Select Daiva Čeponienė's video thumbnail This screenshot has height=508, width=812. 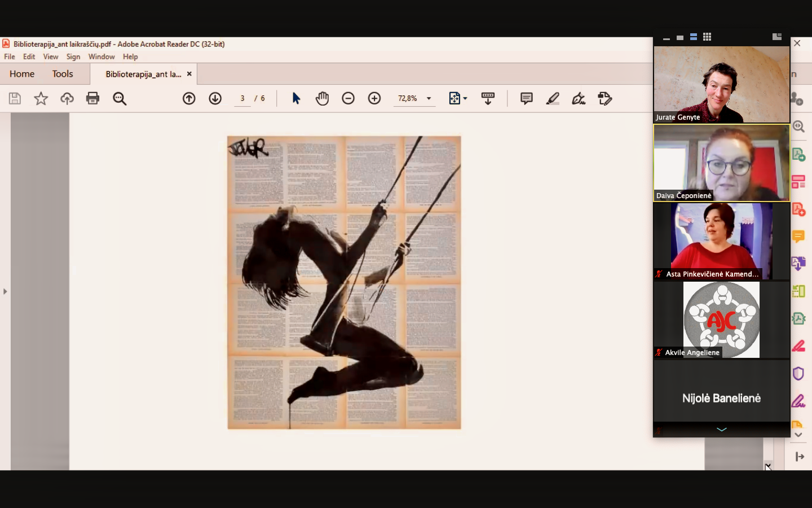pos(721,163)
